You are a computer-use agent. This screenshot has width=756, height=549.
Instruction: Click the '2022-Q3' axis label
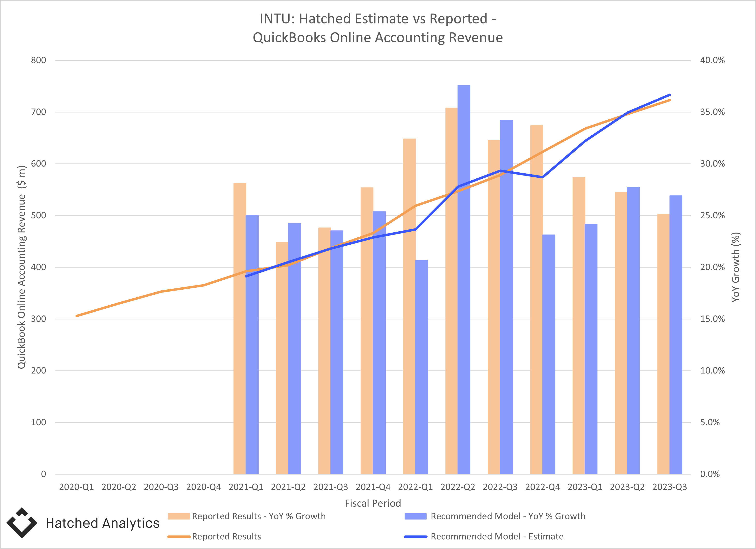(x=500, y=487)
